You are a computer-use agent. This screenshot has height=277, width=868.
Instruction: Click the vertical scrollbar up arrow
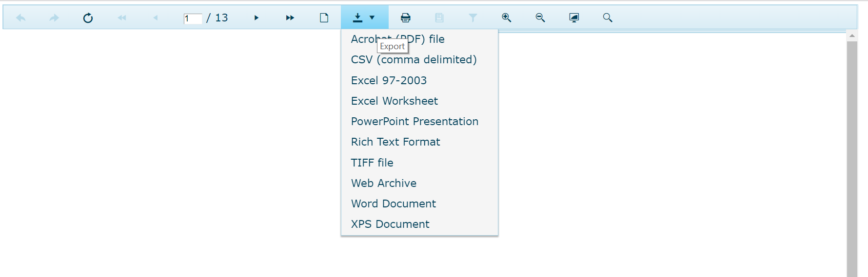[852, 36]
